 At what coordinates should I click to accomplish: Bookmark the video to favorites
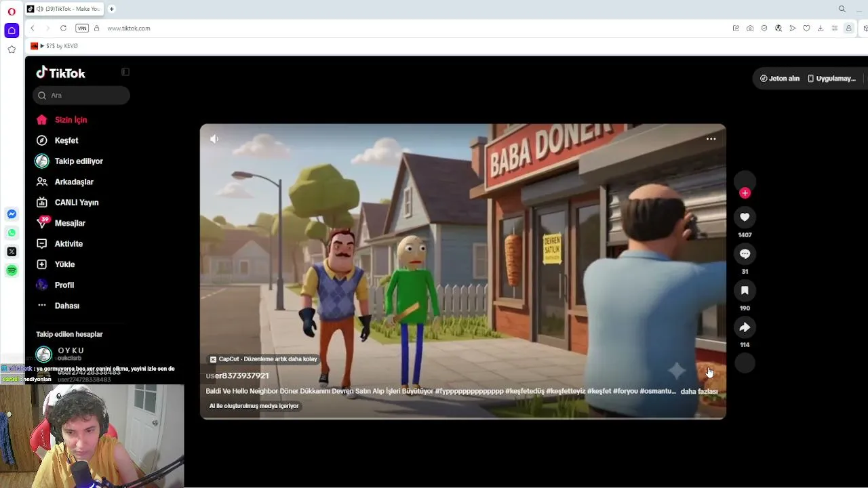745,290
